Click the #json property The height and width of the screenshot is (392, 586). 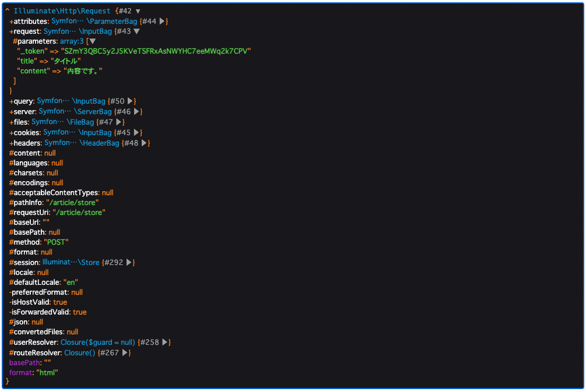tap(26, 322)
